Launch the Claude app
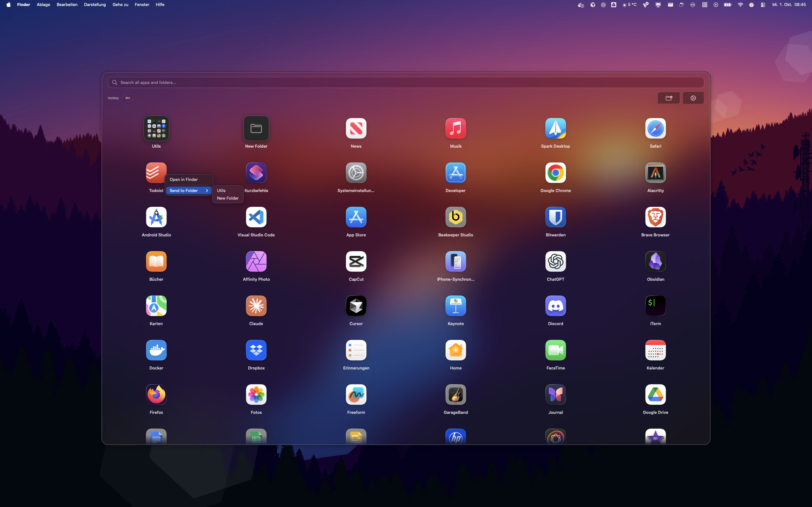Viewport: 812px width, 507px height. (x=256, y=306)
